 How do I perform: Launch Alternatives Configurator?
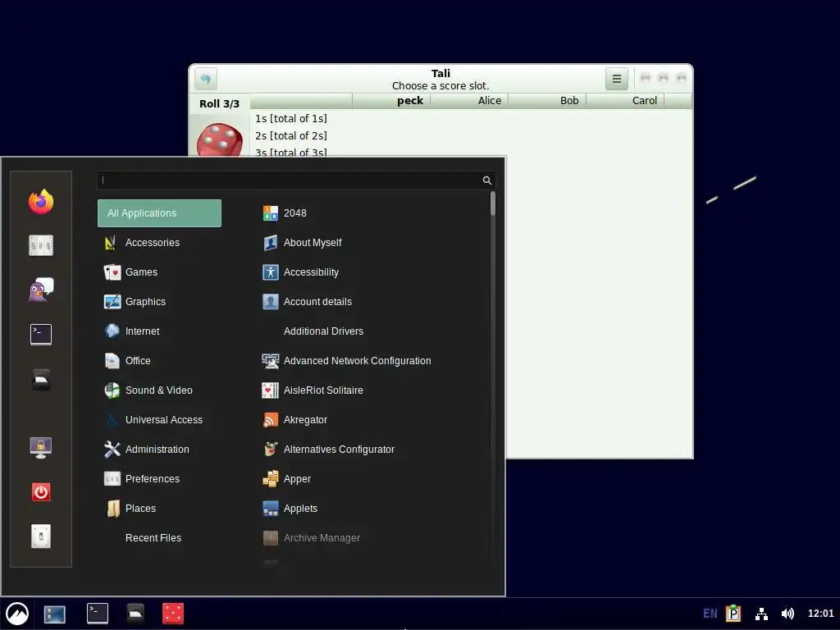click(329, 449)
